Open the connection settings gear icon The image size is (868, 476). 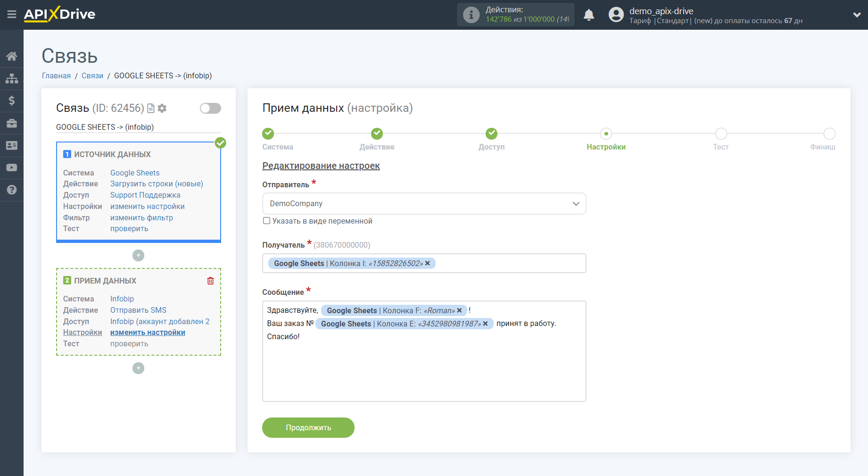pyautogui.click(x=162, y=109)
